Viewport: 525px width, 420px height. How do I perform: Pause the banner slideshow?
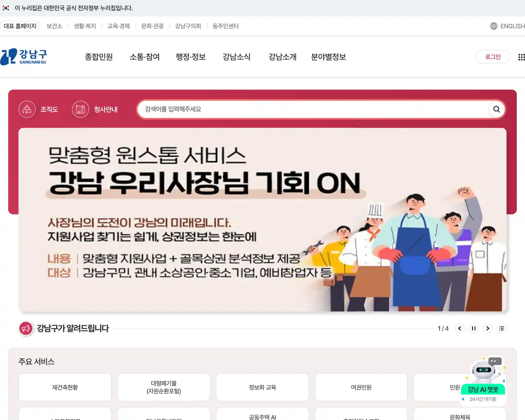[474, 329]
